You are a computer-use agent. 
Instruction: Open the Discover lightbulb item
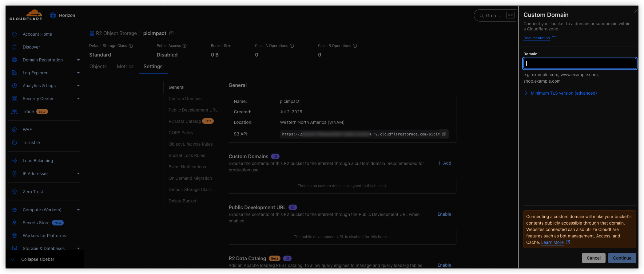pos(31,47)
